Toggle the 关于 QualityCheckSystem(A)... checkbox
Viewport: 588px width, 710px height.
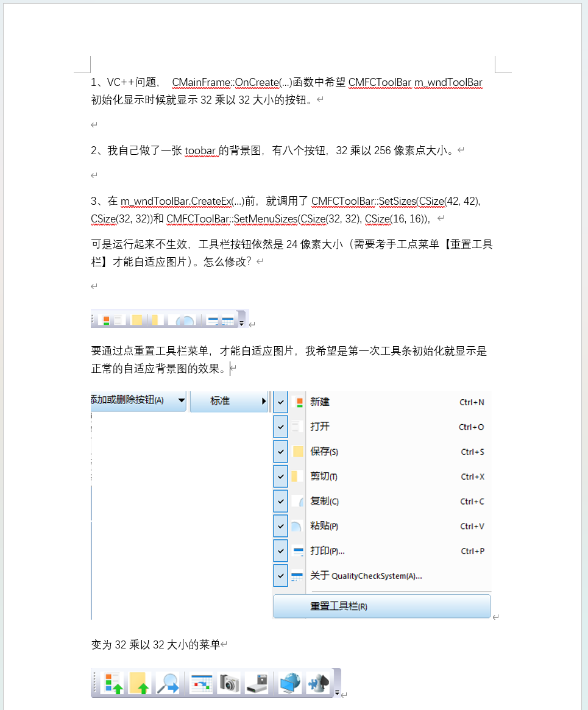281,576
